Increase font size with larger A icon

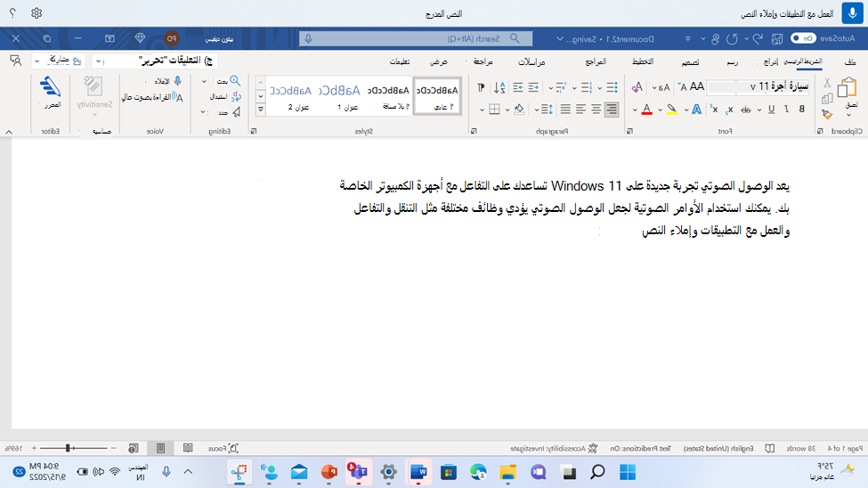(697, 86)
